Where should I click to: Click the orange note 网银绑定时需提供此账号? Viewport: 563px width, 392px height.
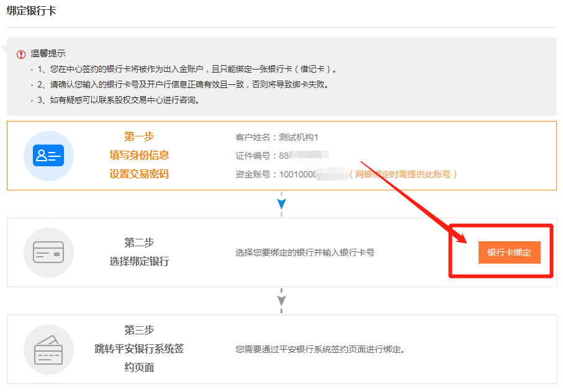[403, 174]
